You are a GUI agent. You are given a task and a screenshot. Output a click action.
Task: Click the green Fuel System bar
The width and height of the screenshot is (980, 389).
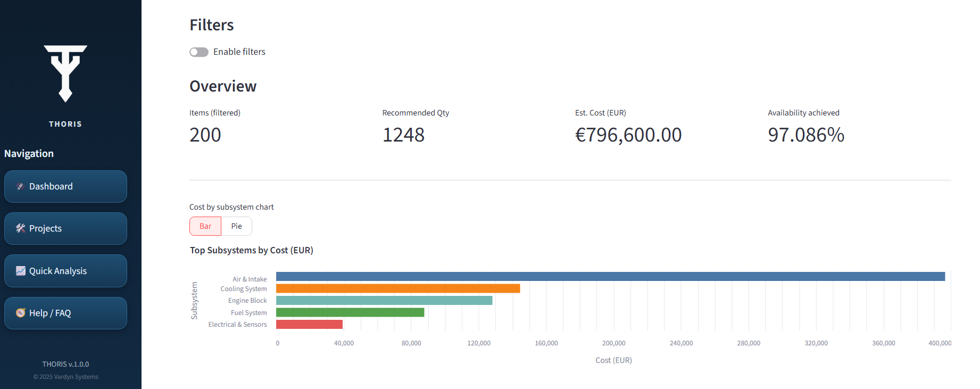click(350, 312)
